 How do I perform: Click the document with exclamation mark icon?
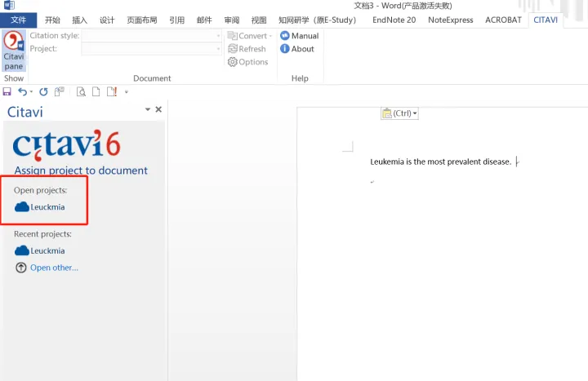click(x=112, y=92)
